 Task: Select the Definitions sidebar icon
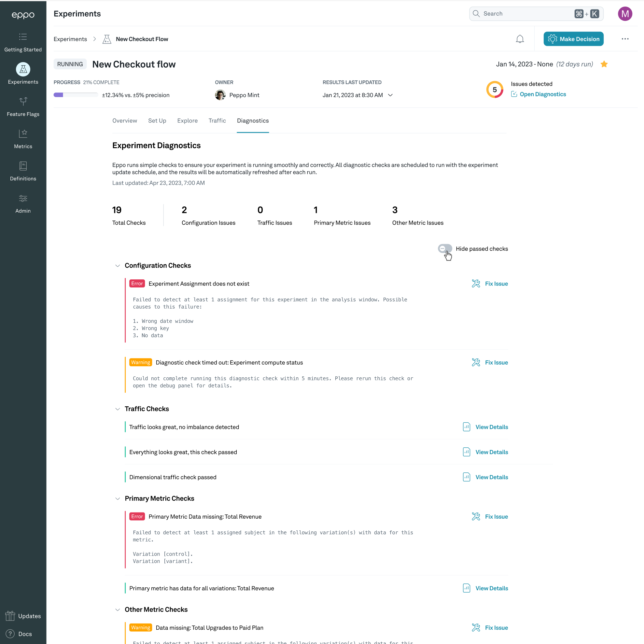[x=23, y=166]
